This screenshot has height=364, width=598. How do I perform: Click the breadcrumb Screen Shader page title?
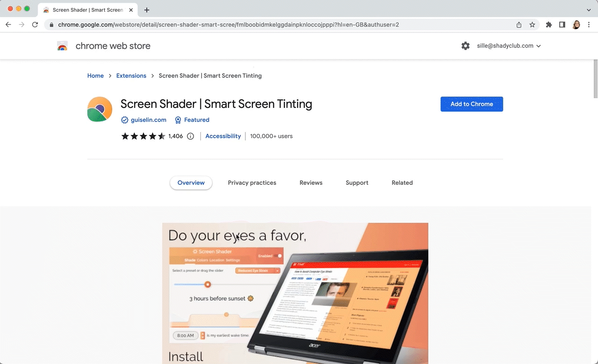(210, 76)
